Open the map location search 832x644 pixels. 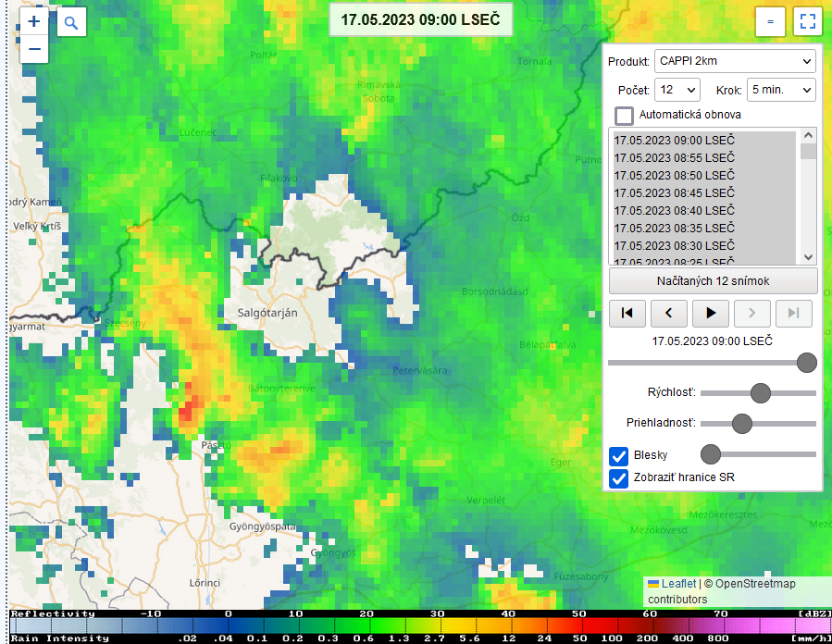click(x=72, y=21)
